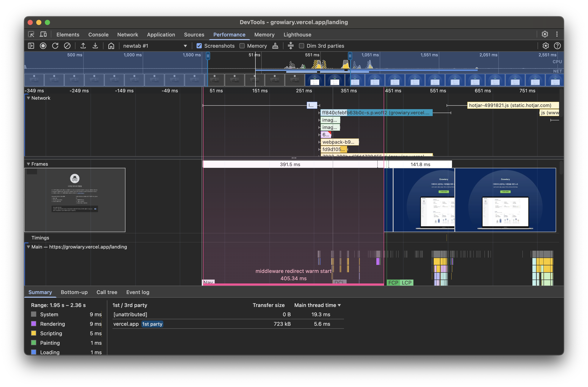Go to the Performance home landing icon
Image resolution: width=588 pixels, height=387 pixels.
pos(111,46)
